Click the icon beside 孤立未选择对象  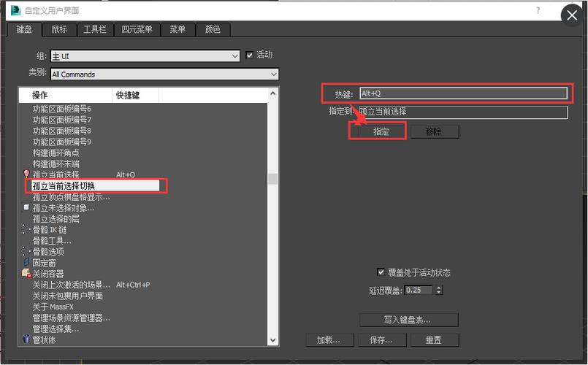click(x=26, y=207)
